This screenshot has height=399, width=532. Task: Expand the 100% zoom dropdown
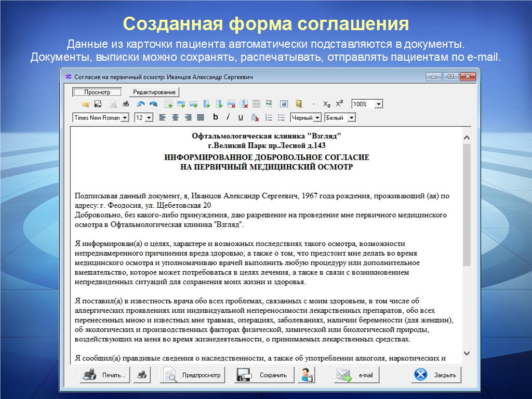[x=379, y=104]
